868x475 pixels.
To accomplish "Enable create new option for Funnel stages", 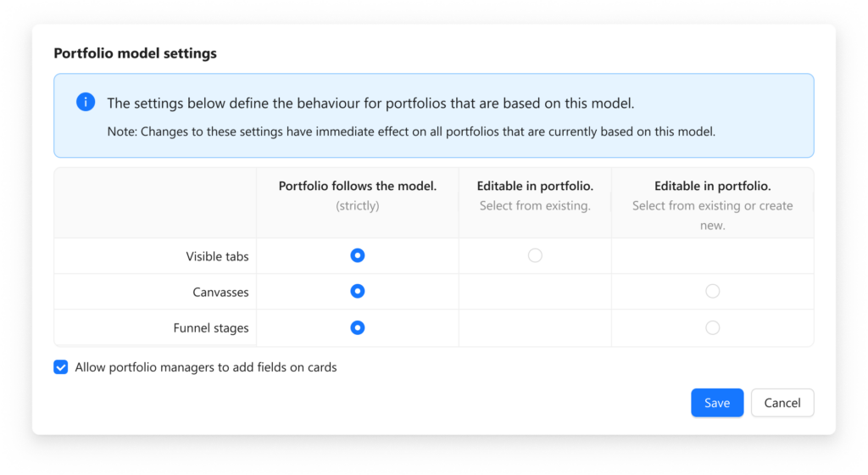I will coord(712,327).
